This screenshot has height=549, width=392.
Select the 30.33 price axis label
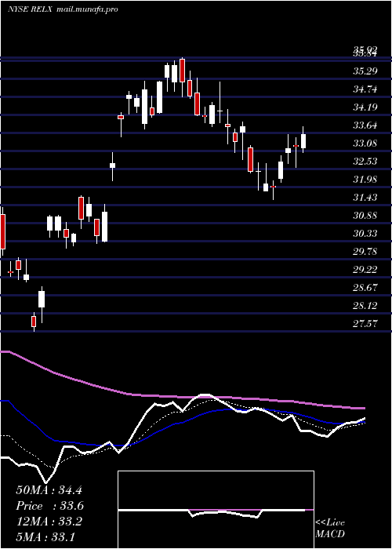(x=365, y=234)
